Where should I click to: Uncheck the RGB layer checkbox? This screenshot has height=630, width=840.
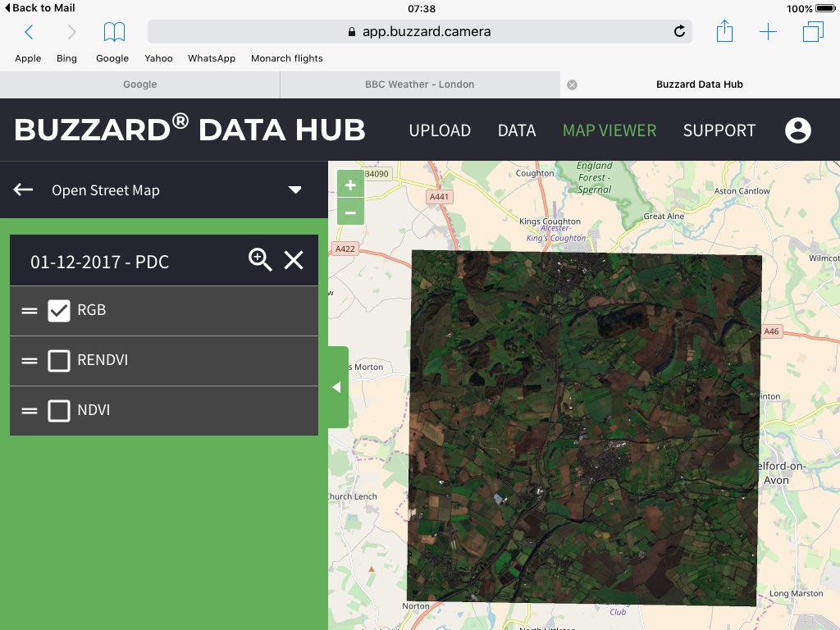tap(59, 311)
